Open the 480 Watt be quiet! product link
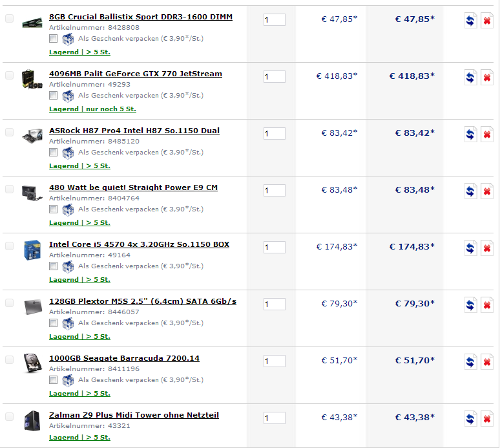This screenshot has width=500, height=448. pyautogui.click(x=133, y=187)
